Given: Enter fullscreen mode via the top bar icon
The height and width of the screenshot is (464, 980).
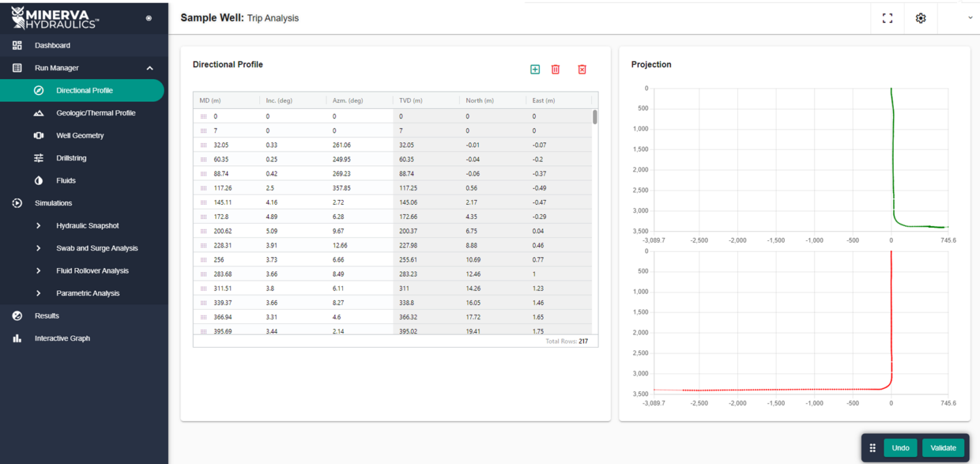Looking at the screenshot, I should coord(887,18).
